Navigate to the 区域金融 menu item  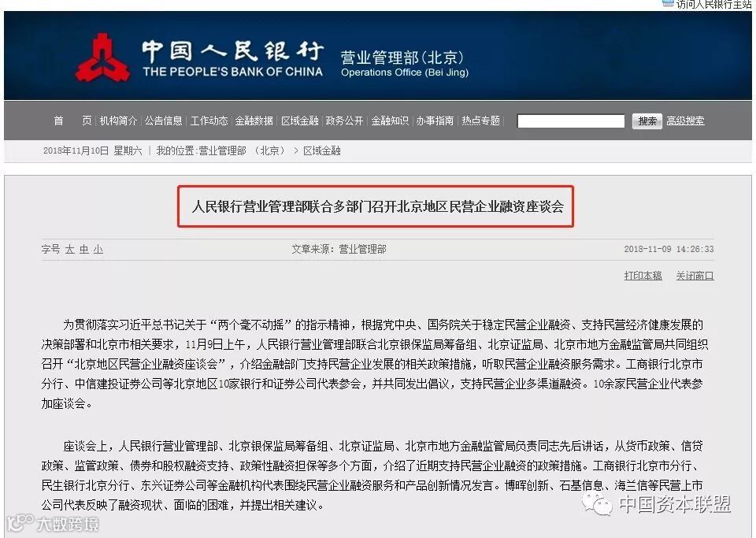click(x=299, y=121)
